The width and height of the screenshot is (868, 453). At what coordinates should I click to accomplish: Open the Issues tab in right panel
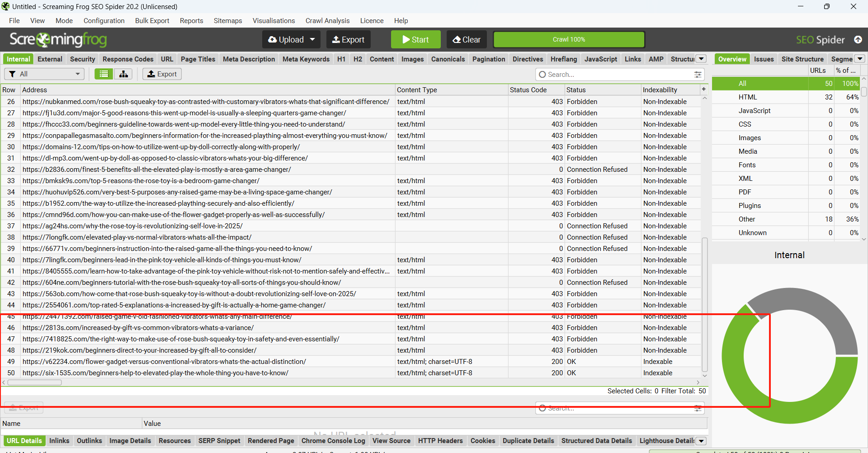pyautogui.click(x=764, y=59)
